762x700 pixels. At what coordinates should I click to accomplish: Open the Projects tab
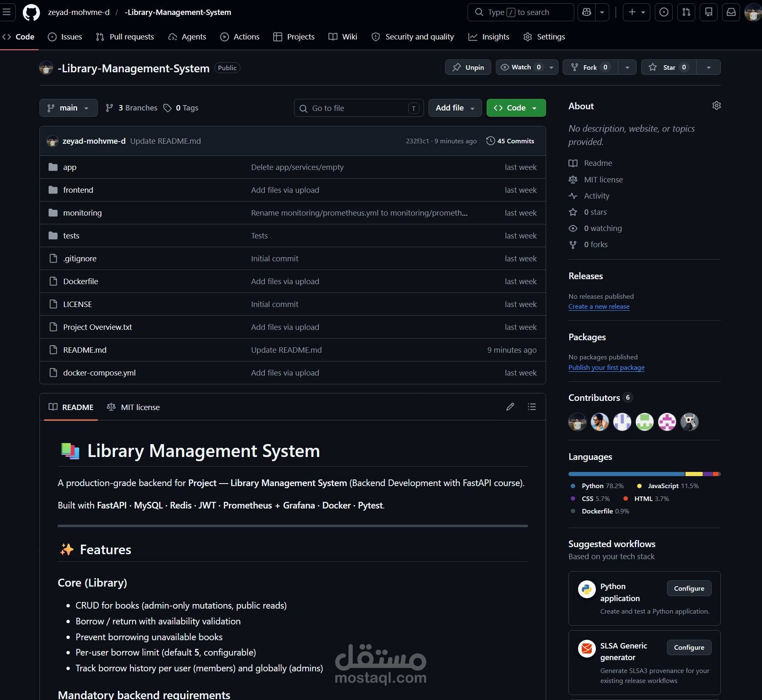[294, 37]
